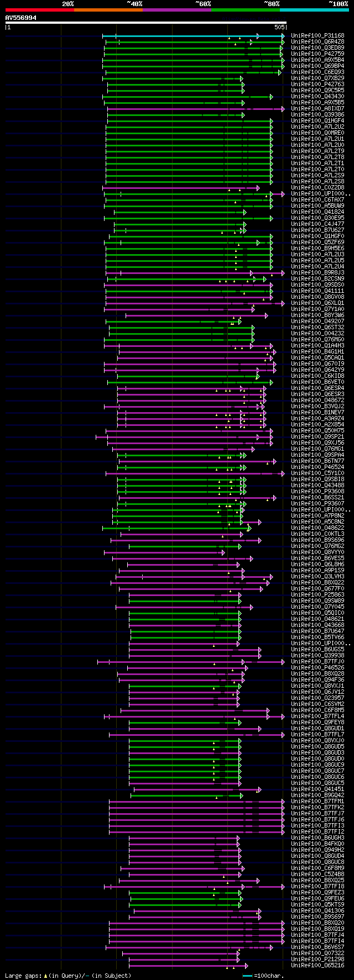Select the UniRef100_C4J477 label
Screen dimensions: 354x980
click(x=317, y=224)
